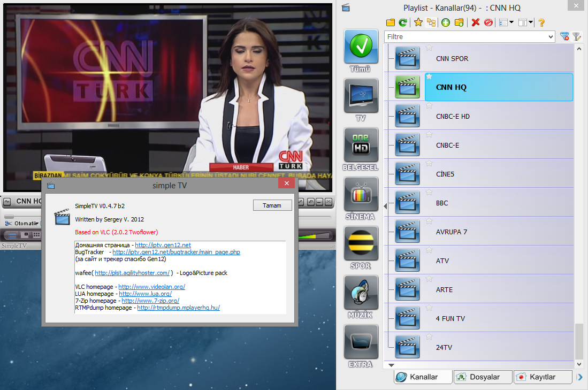588x390 pixels.
Task: Collapse playlist panel with left arrow handle
Action: click(x=385, y=206)
